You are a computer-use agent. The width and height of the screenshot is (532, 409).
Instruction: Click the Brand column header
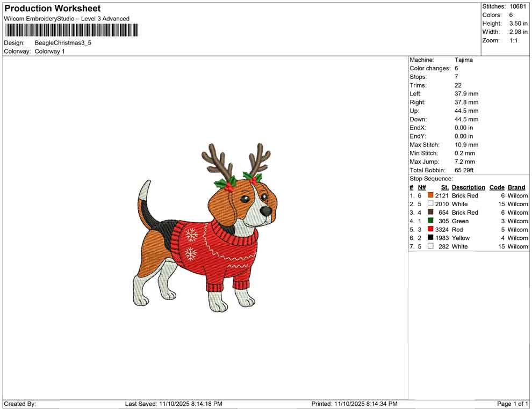[x=516, y=187]
